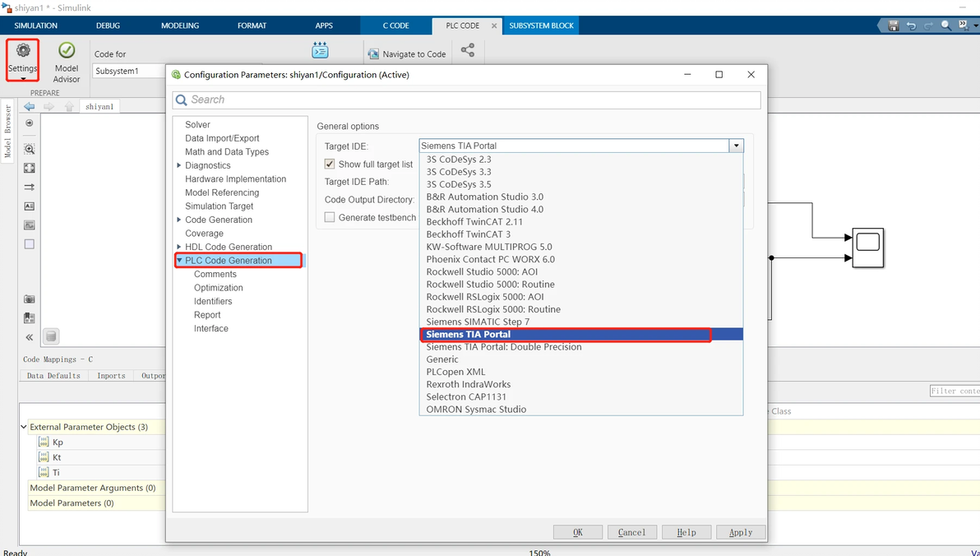The width and height of the screenshot is (980, 556).
Task: Expand quick-access toolbar options arrow
Action: tap(976, 25)
